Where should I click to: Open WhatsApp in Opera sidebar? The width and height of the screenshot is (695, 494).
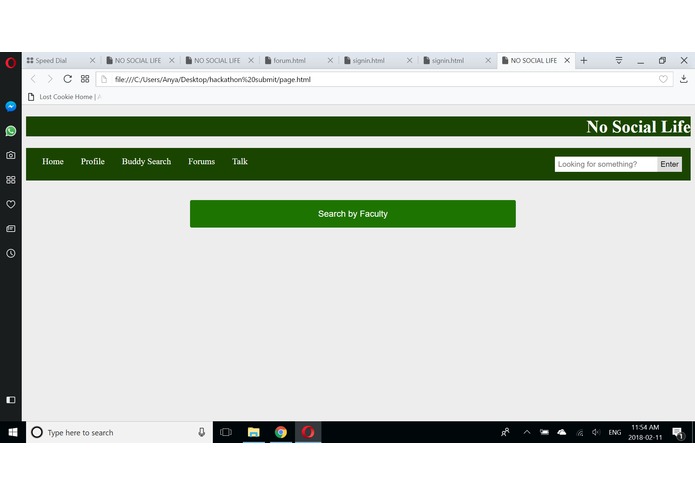click(11, 131)
